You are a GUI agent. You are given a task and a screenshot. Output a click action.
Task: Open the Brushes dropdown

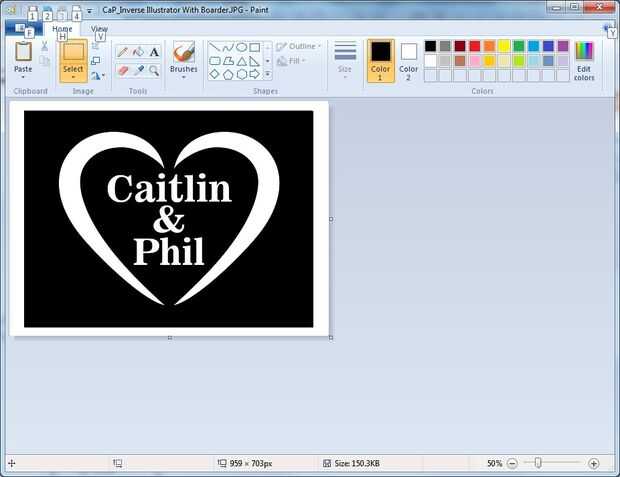tap(183, 77)
